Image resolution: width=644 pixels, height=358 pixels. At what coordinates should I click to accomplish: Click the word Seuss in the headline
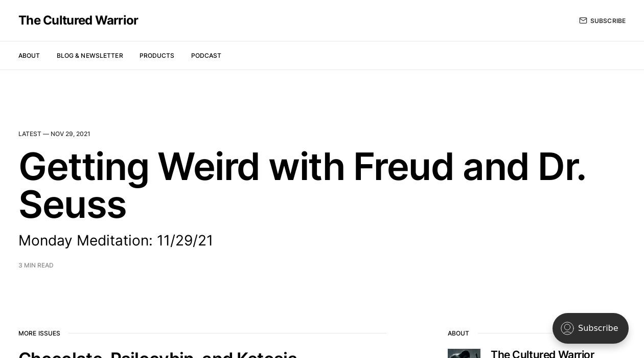point(73,205)
